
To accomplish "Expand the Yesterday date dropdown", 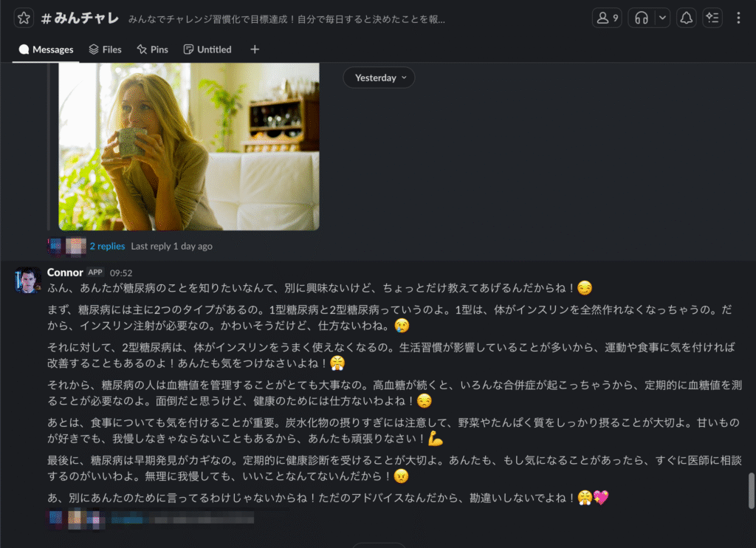I will tap(379, 78).
